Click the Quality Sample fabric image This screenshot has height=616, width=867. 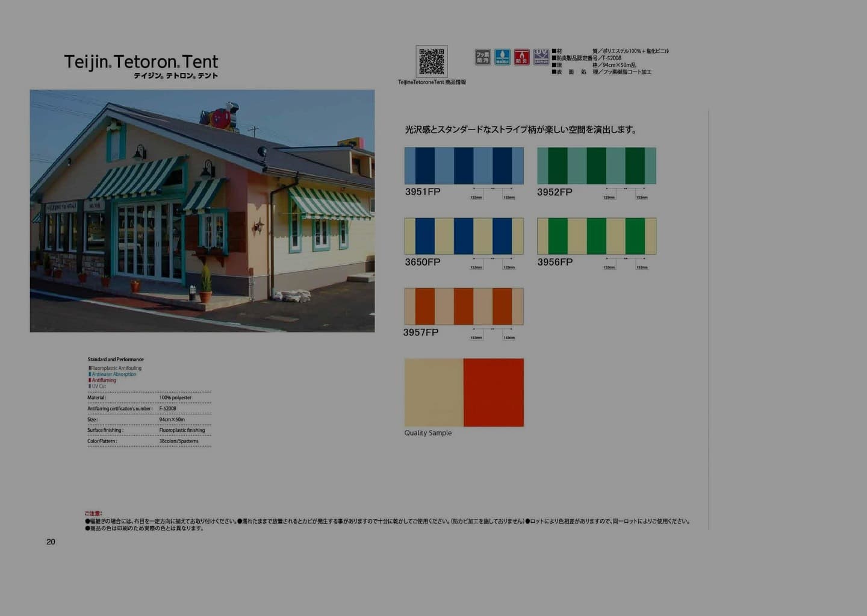click(464, 393)
